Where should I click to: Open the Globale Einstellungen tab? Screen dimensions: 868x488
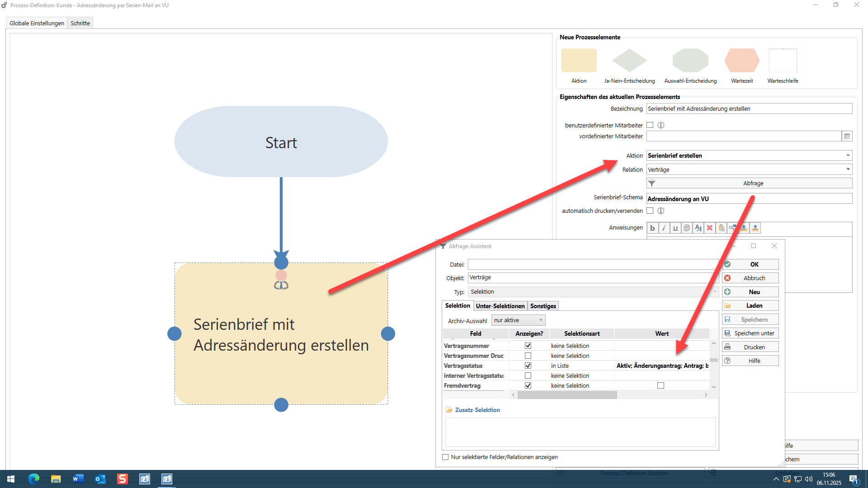coord(37,23)
